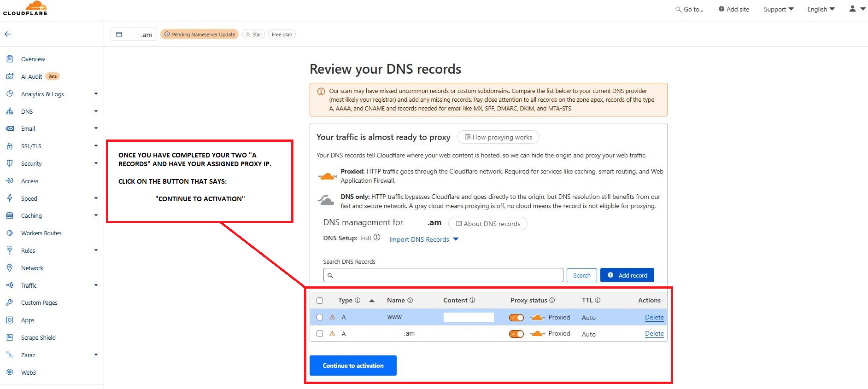Delete the .am A record
This screenshot has height=389, width=868.
(x=654, y=334)
